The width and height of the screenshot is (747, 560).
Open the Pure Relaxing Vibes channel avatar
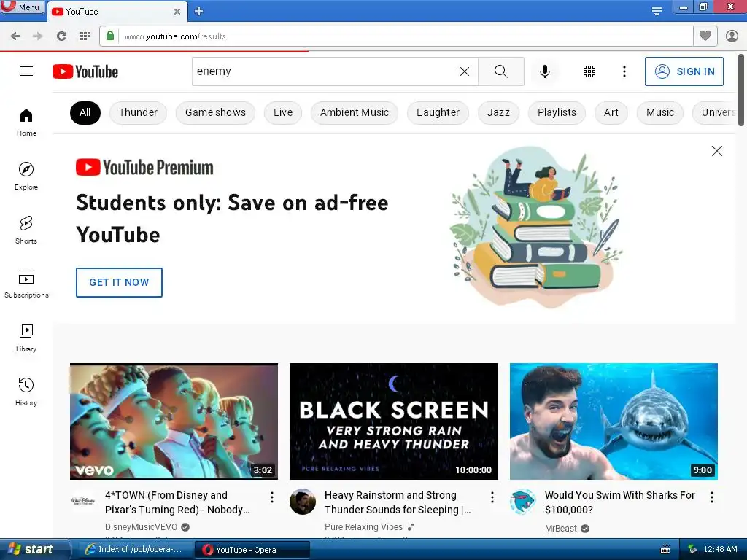pyautogui.click(x=303, y=502)
